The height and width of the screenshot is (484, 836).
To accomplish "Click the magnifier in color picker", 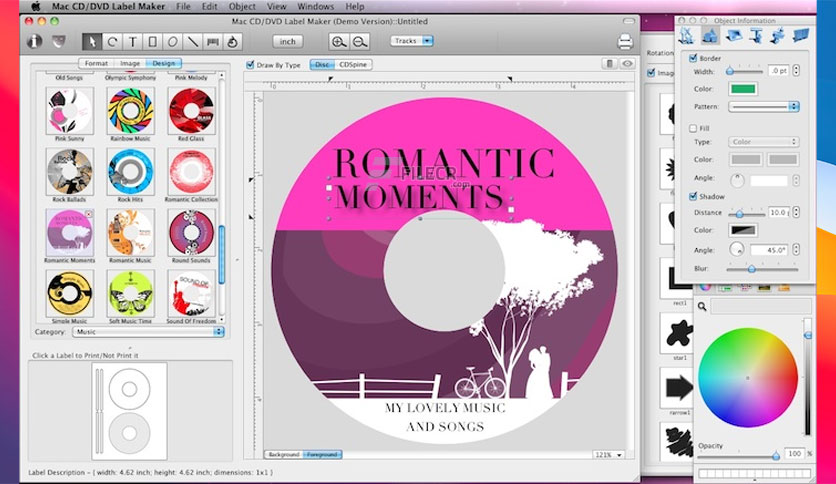I will coord(702,306).
